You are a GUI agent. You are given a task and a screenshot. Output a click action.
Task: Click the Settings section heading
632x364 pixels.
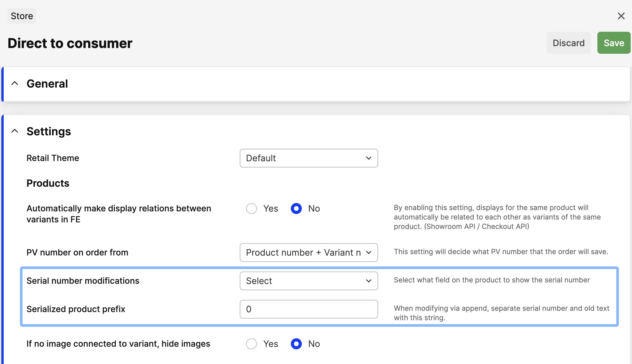coord(49,131)
